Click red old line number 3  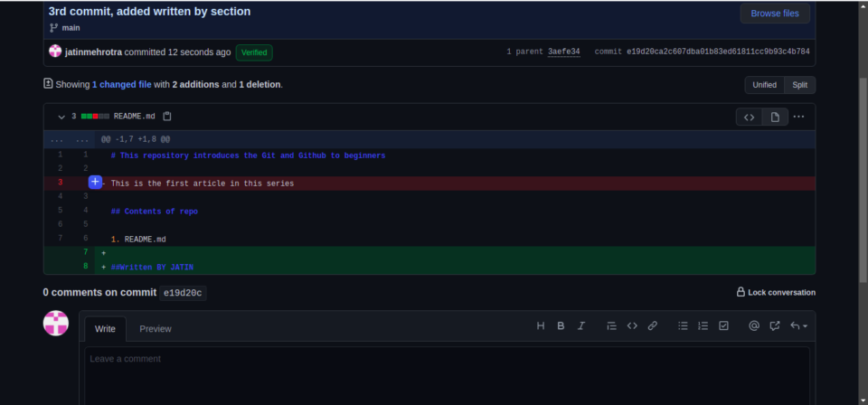[x=61, y=183]
